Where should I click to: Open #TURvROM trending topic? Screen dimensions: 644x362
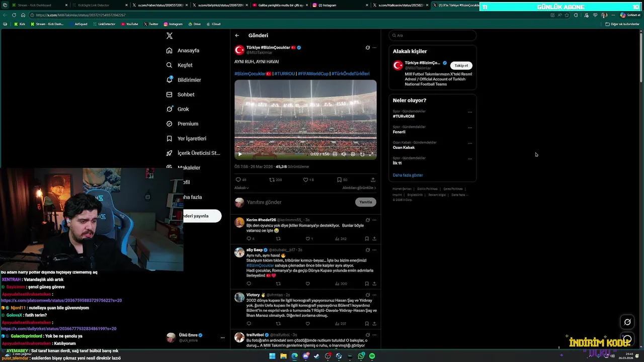point(404,116)
